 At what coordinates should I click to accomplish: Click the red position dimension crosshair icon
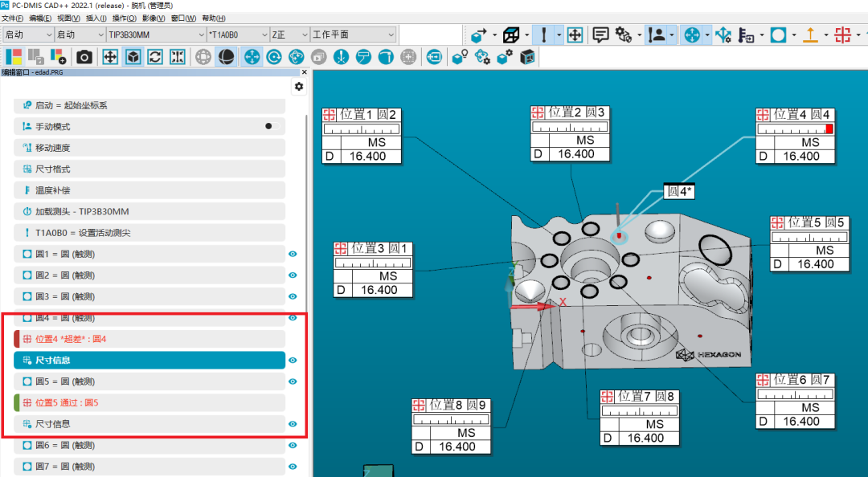click(842, 35)
